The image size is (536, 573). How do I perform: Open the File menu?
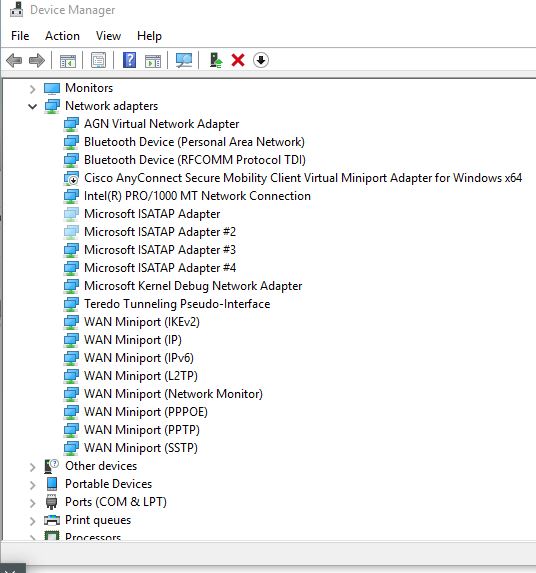pos(20,36)
